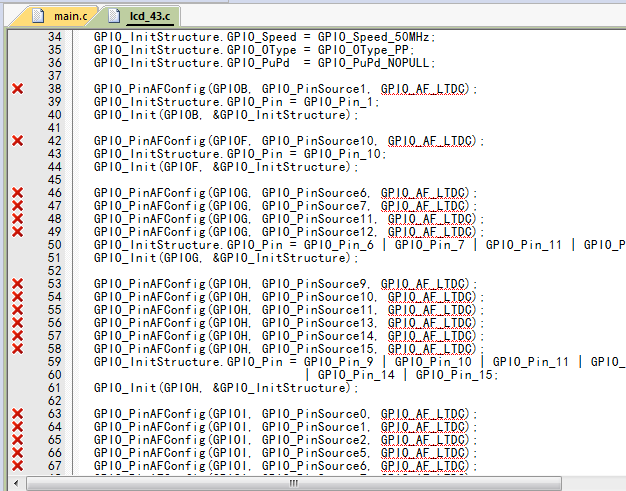Click the error marker on line 57

pos(18,336)
